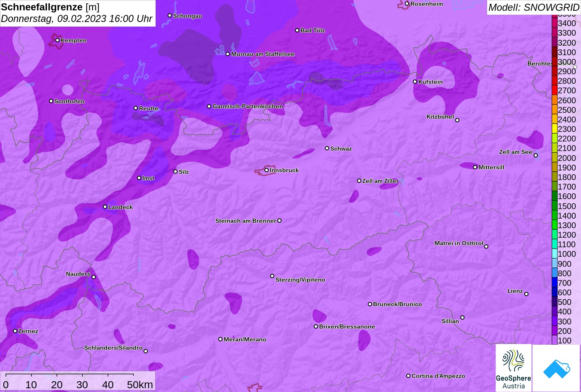Select the "Brixen/Bressanone" town label
This screenshot has height=392, width=581.
click(347, 326)
